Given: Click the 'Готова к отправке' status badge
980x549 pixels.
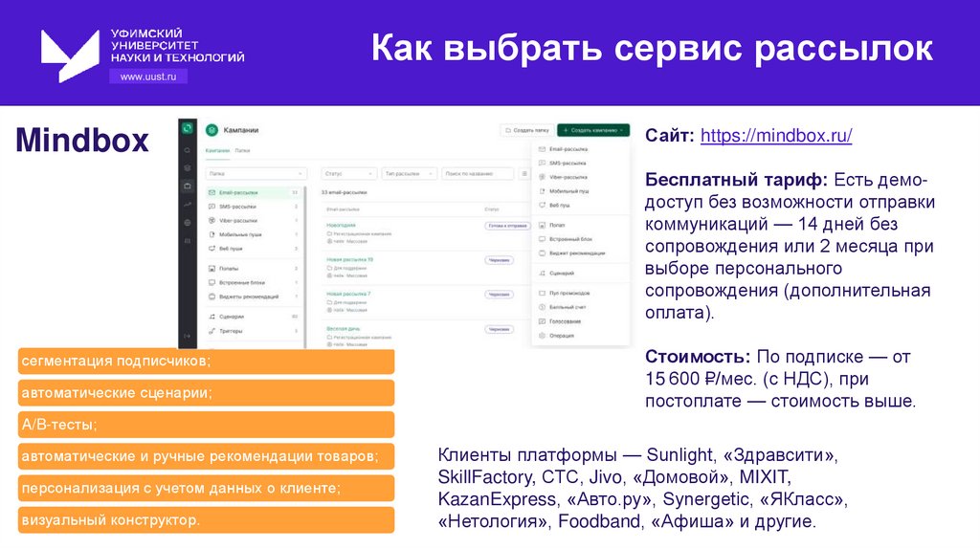Looking at the screenshot, I should [507, 226].
